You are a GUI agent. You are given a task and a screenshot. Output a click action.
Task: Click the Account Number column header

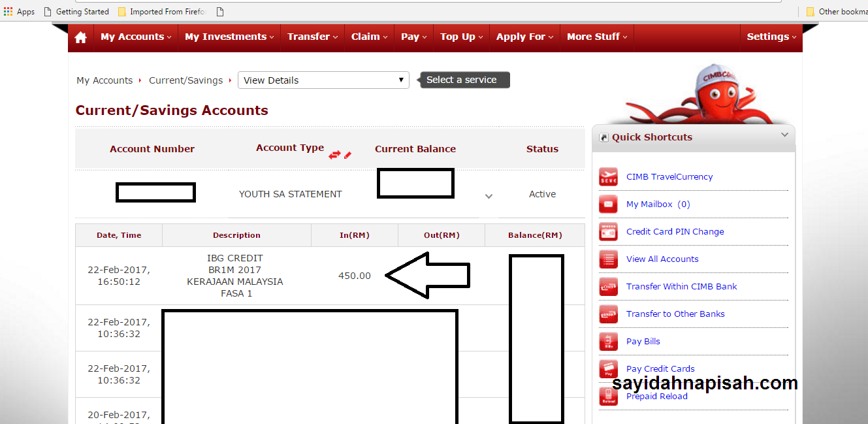pos(152,149)
